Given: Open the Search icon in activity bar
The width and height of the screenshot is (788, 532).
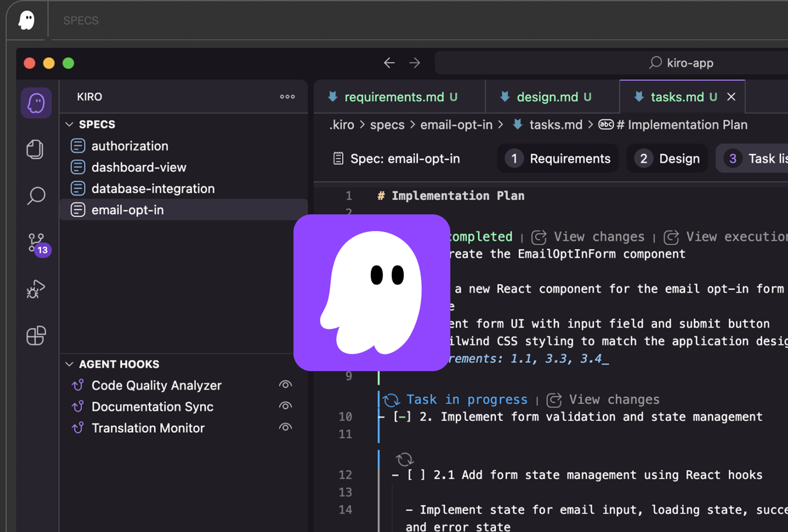Looking at the screenshot, I should pos(36,195).
